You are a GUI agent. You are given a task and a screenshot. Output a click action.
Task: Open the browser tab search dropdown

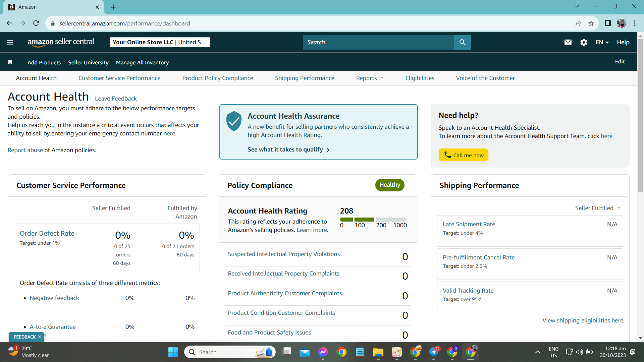tap(577, 6)
